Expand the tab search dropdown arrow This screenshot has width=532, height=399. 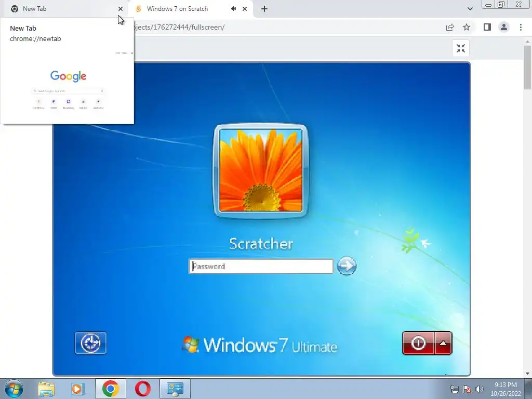point(470,9)
